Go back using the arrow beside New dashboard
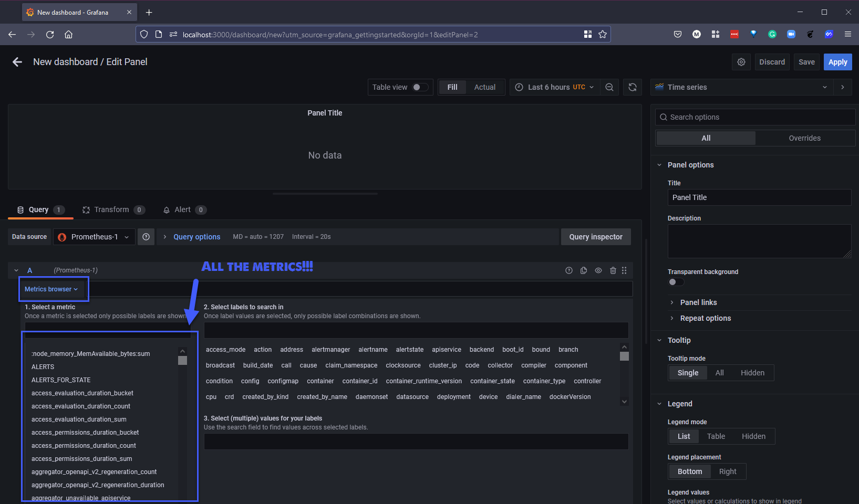This screenshot has width=859, height=504. pos(17,62)
